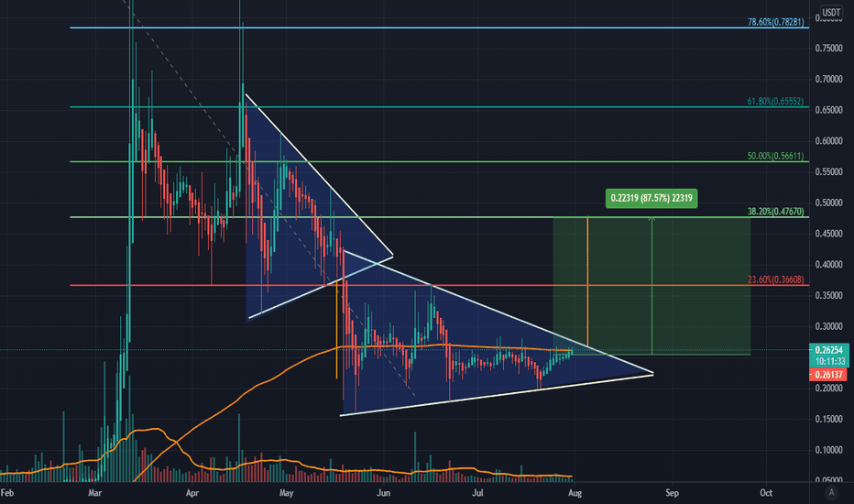Click the USDT currency label

point(831,12)
